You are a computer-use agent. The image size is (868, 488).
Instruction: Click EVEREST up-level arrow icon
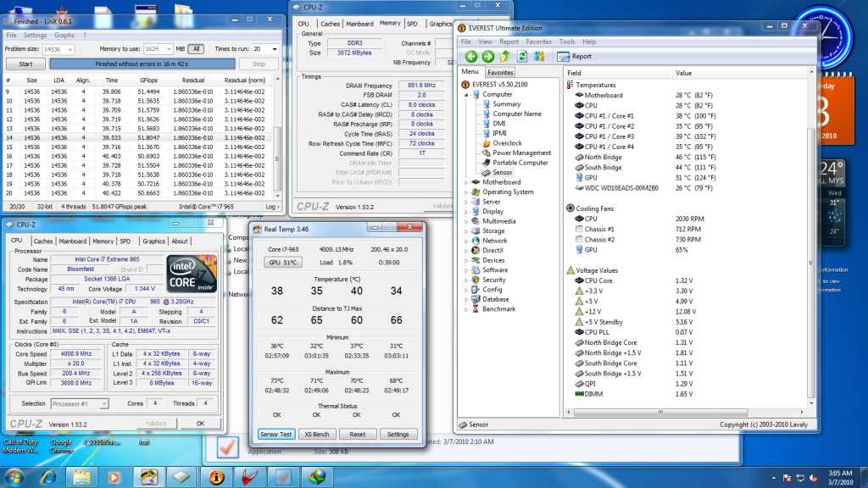pos(505,57)
